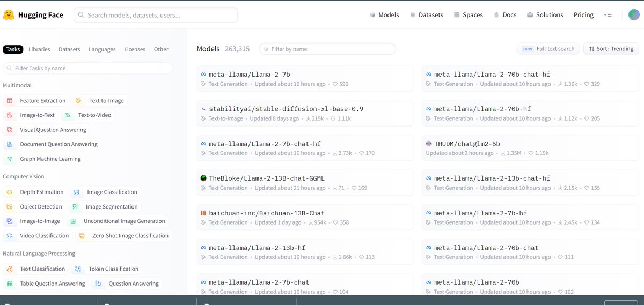The image size is (644, 305).
Task: Click the Video Classification icon
Action: [10, 236]
